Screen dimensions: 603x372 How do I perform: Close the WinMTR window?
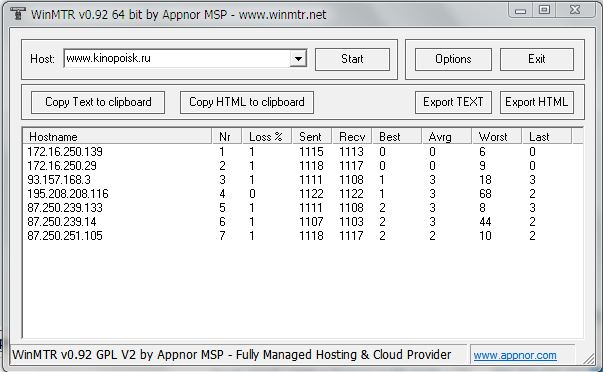click(575, 10)
